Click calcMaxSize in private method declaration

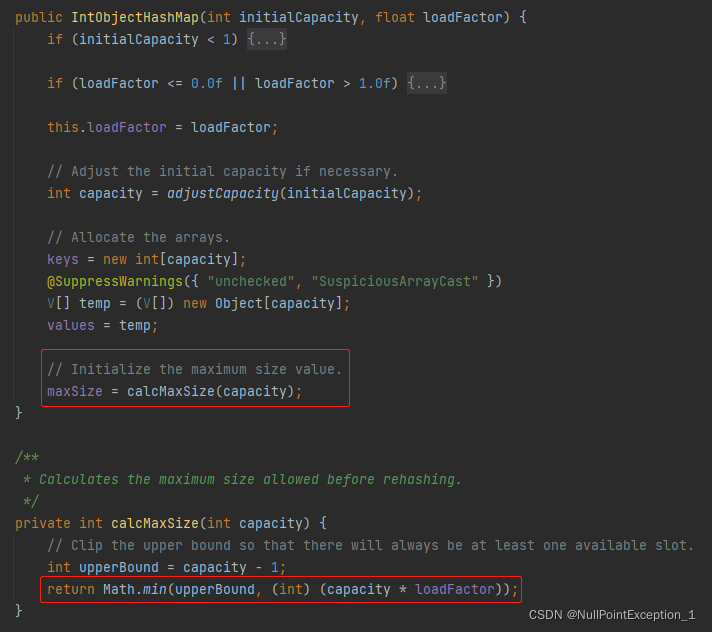click(x=155, y=523)
